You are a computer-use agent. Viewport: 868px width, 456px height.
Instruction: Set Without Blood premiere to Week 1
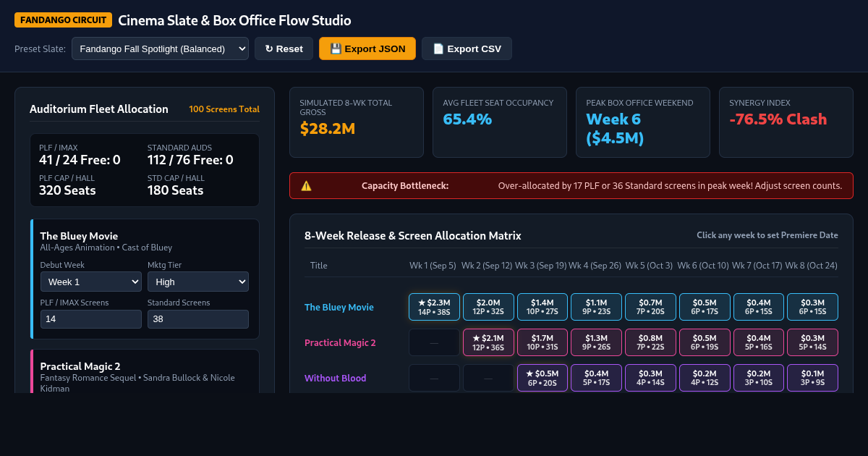[x=434, y=378]
